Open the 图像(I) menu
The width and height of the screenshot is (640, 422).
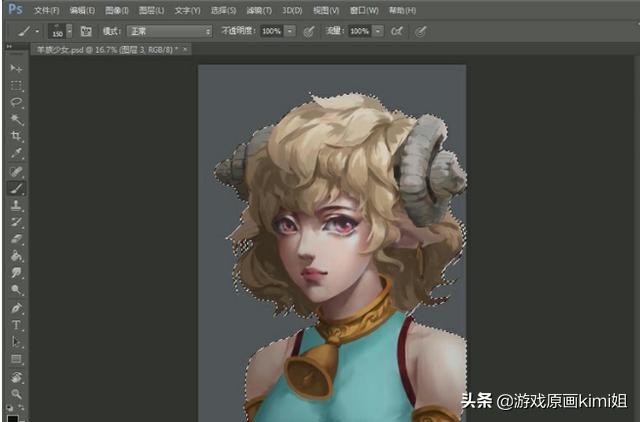pos(117,10)
